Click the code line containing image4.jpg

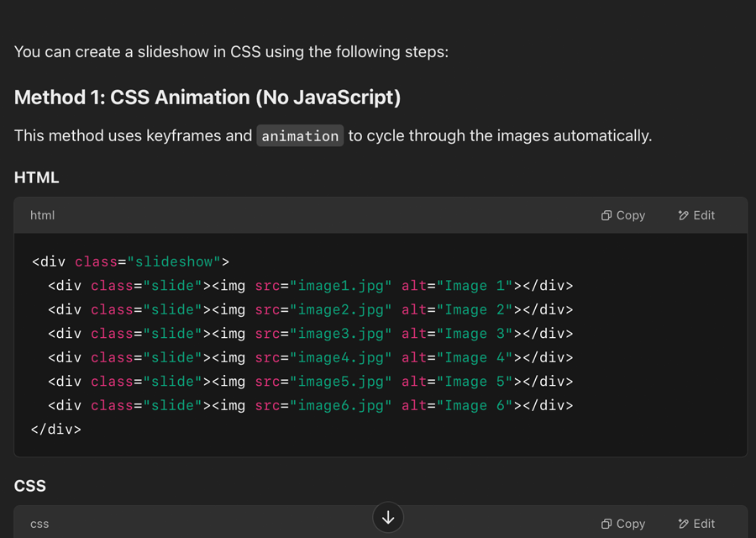tap(311, 357)
